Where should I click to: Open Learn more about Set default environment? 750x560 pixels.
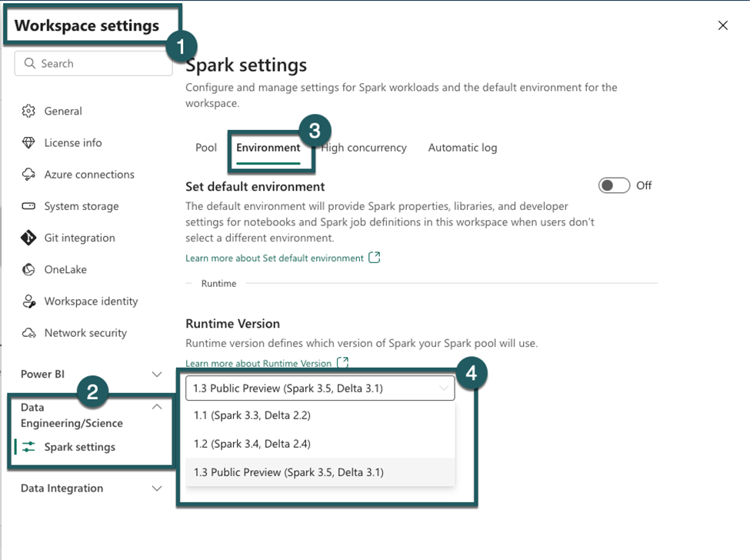(275, 258)
